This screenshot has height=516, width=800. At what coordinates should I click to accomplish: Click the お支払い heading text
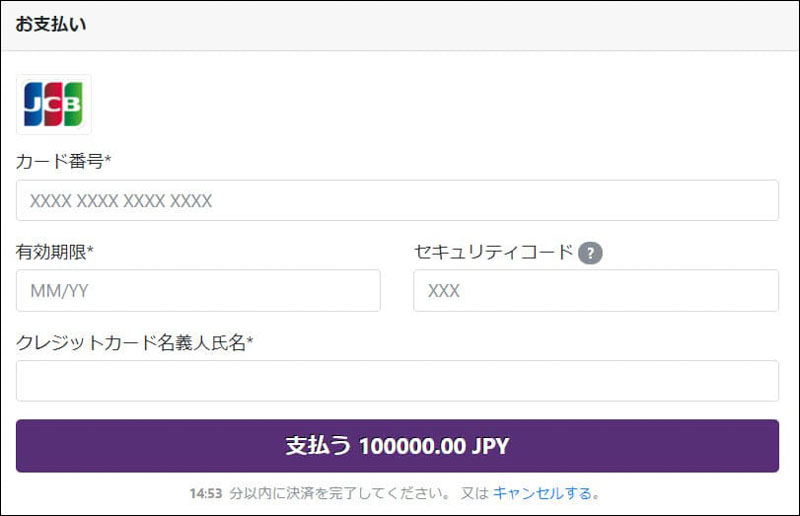pos(51,25)
